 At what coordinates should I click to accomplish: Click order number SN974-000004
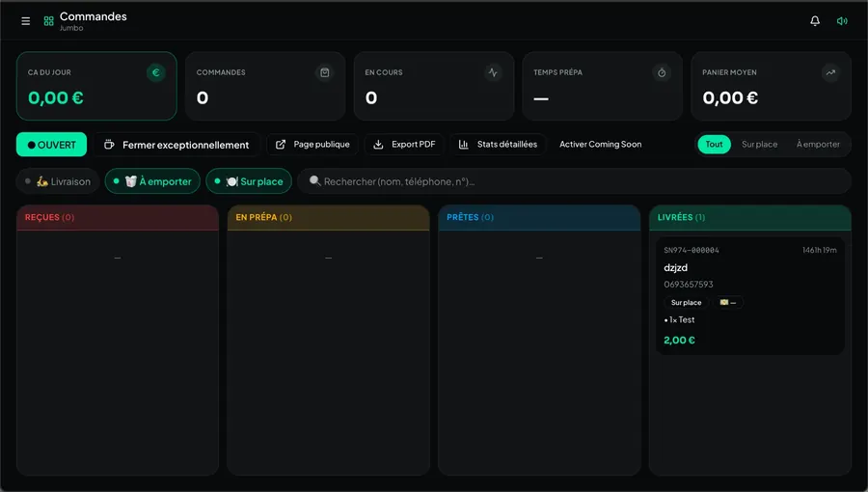(692, 250)
